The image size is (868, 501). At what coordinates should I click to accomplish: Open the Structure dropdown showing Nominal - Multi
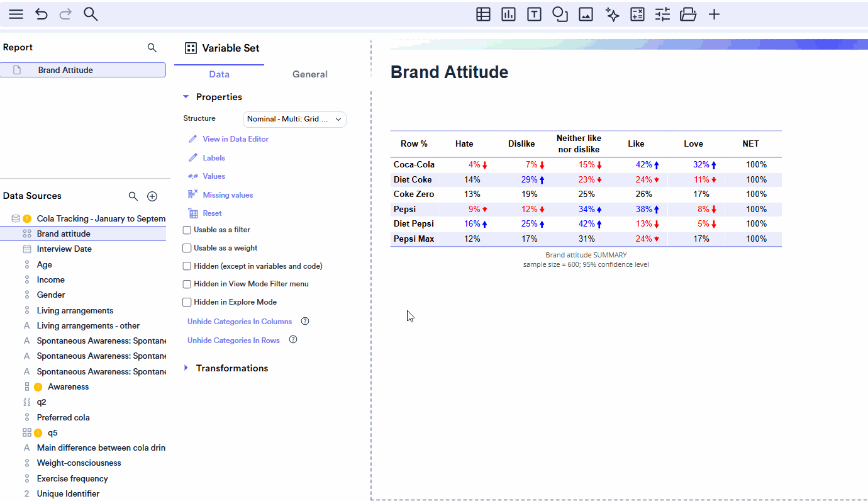(294, 119)
